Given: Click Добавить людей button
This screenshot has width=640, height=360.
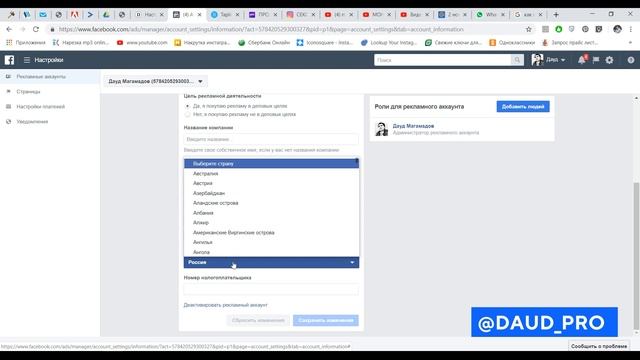Looking at the screenshot, I should point(523,107).
